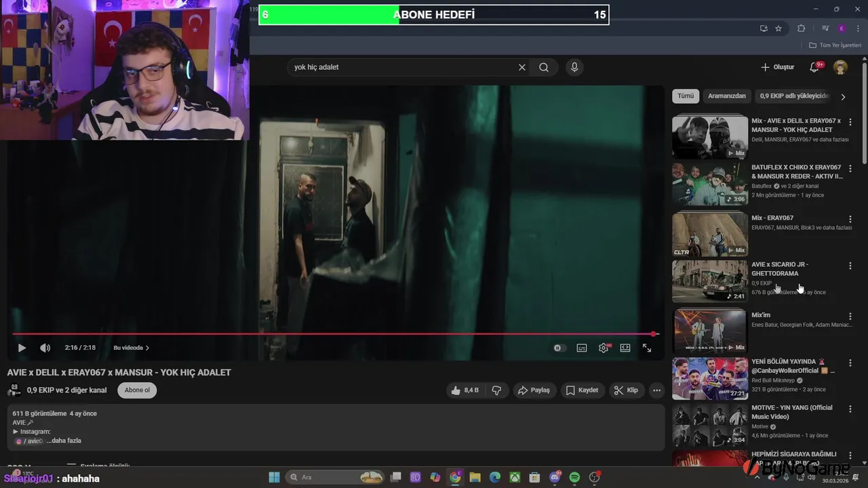Open Spotify from the taskbar
This screenshot has width=868, height=488.
pyautogui.click(x=574, y=478)
